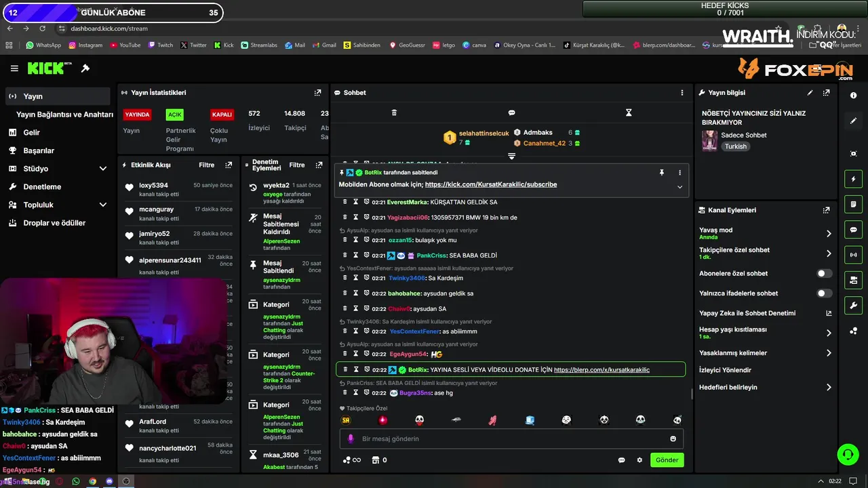Pop out the Yayın İstatistikleri panel
868x488 pixels.
coord(317,93)
